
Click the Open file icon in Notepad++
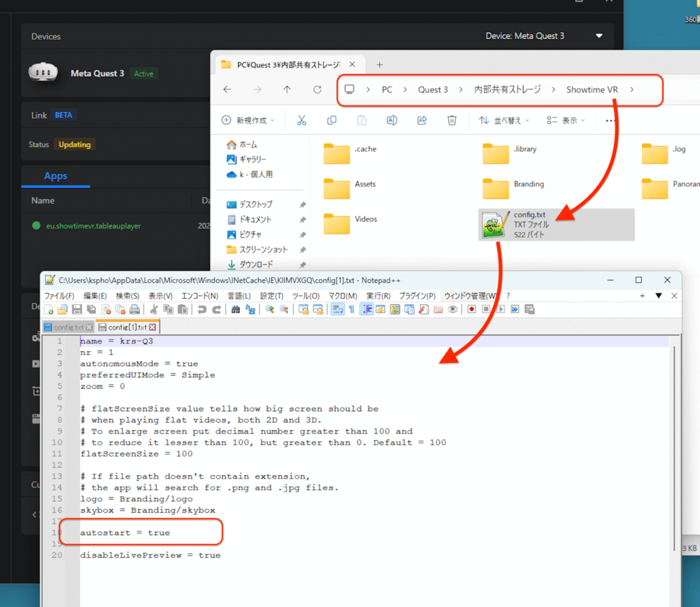tap(62, 310)
